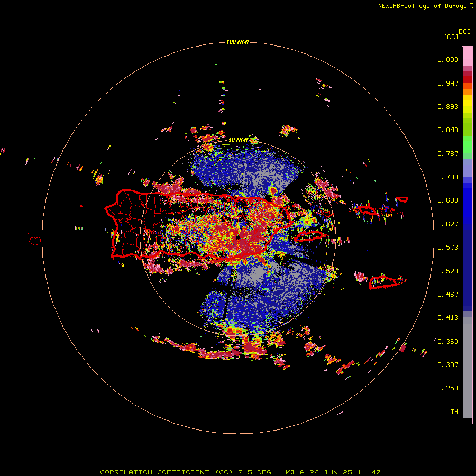Select the 0.307 scale value
The width and height of the screenshot is (476, 476).
[448, 365]
